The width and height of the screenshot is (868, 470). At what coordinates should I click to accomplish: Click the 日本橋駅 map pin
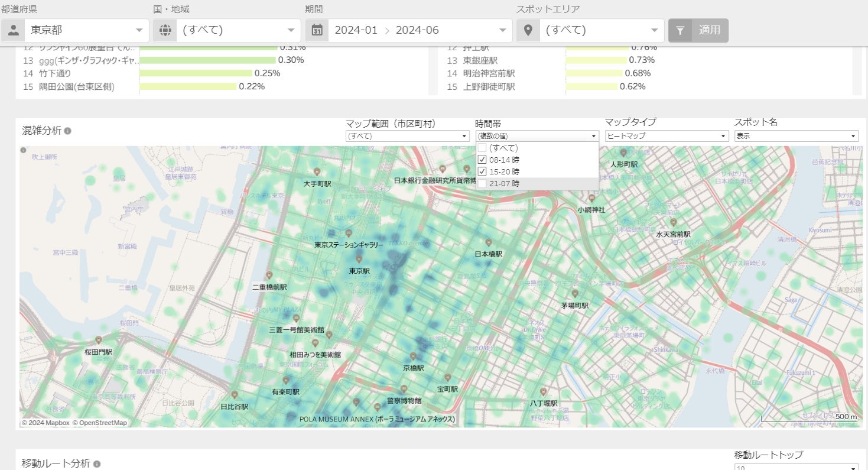tap(489, 242)
